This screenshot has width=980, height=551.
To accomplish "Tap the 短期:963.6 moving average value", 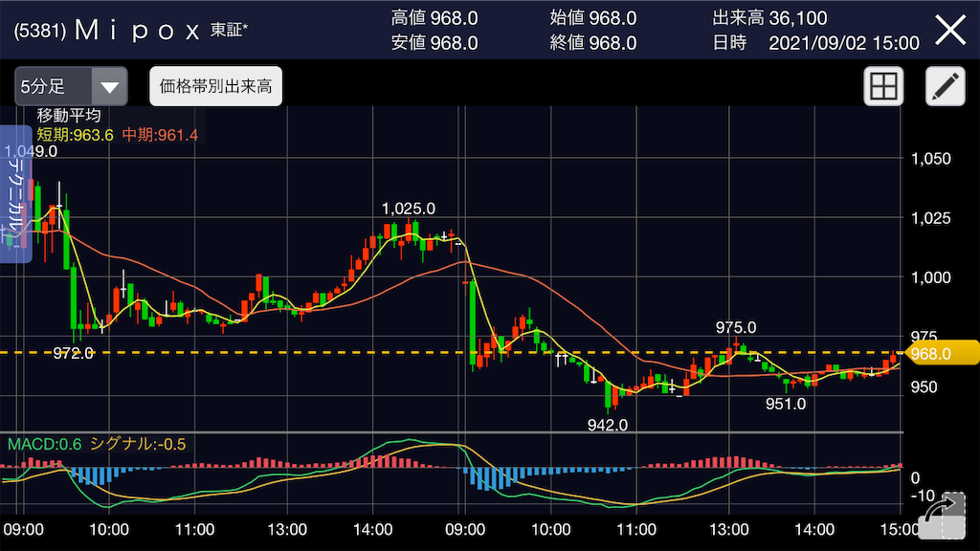I will pos(75,135).
